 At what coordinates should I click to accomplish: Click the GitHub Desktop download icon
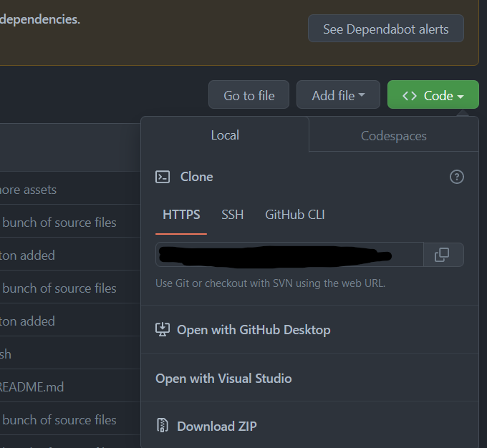163,329
